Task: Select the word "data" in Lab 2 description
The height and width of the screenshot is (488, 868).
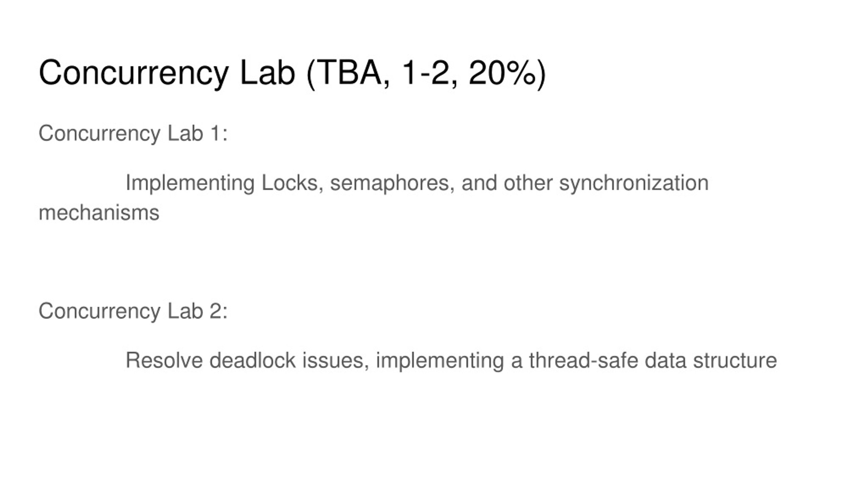Action: tap(665, 361)
